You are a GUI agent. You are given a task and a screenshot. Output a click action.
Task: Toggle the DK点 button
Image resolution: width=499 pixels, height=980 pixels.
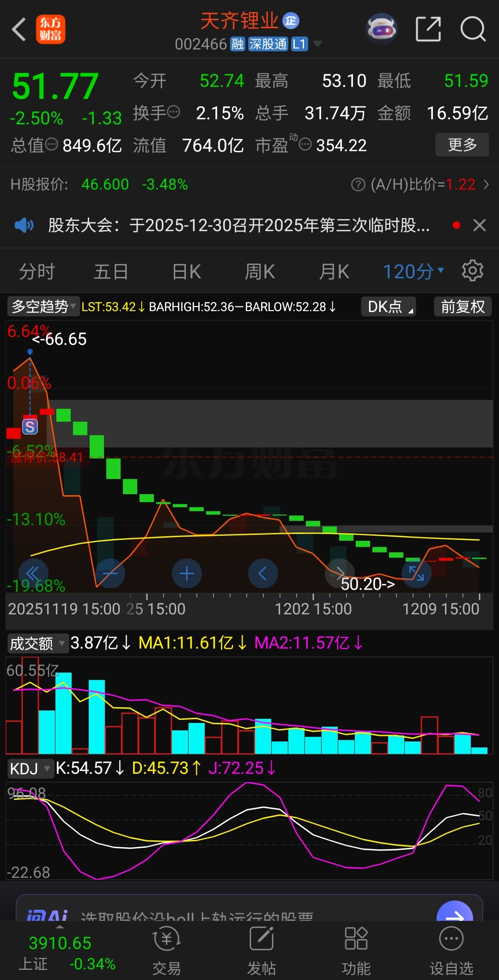coord(389,306)
